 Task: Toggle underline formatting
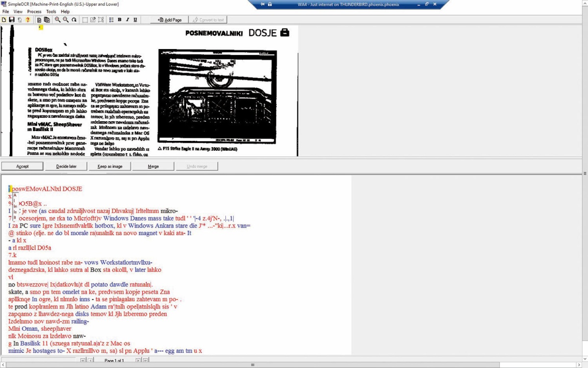click(x=135, y=20)
